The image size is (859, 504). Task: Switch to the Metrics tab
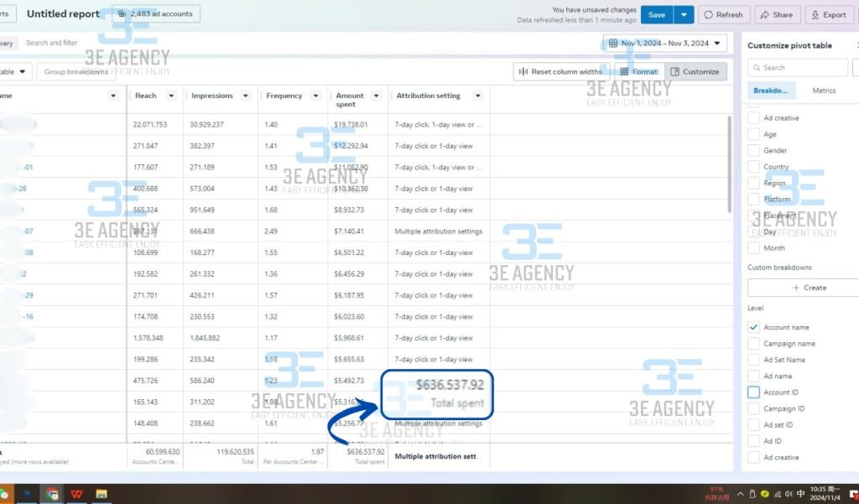pos(824,91)
